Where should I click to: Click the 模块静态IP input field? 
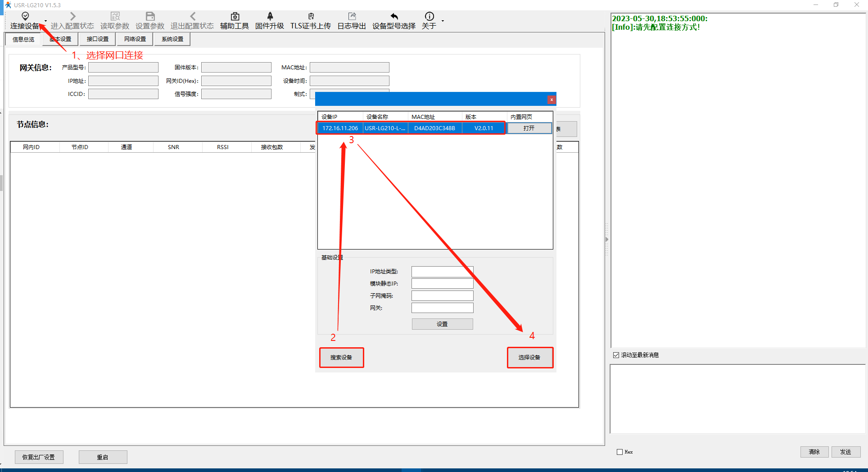[443, 284]
